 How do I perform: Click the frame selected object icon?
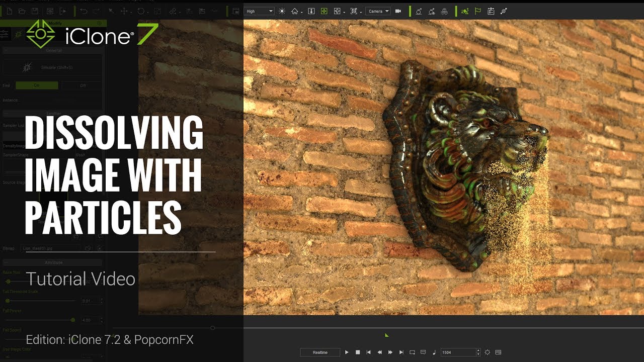click(x=354, y=11)
